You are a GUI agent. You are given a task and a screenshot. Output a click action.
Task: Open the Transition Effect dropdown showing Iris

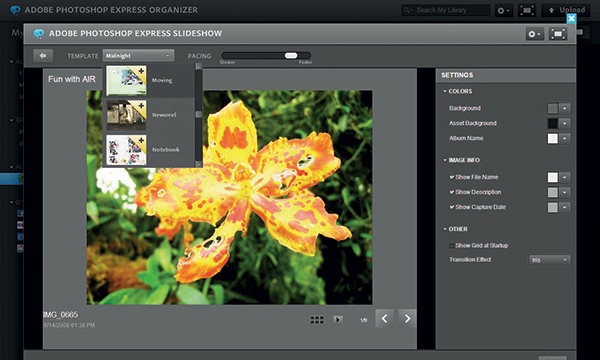click(x=549, y=260)
